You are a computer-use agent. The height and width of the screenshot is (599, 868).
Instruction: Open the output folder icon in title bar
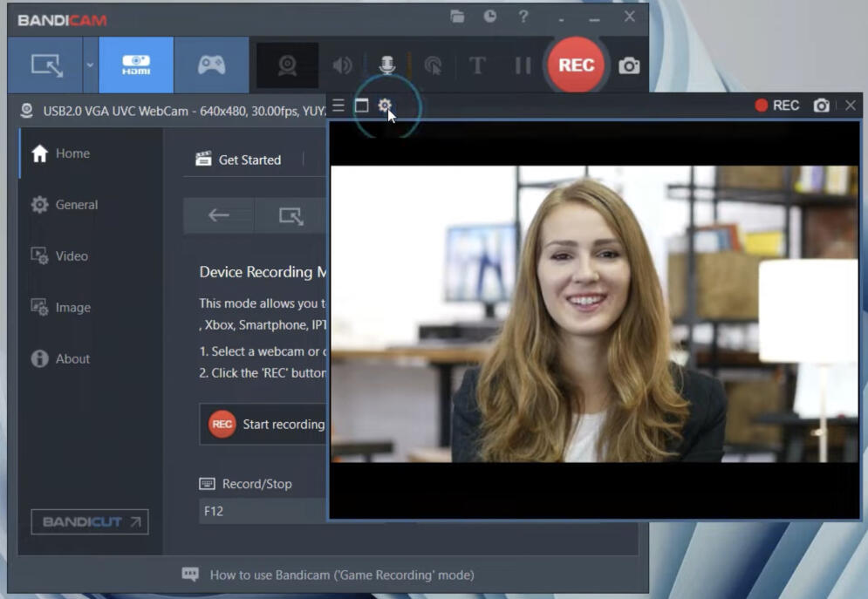(457, 16)
